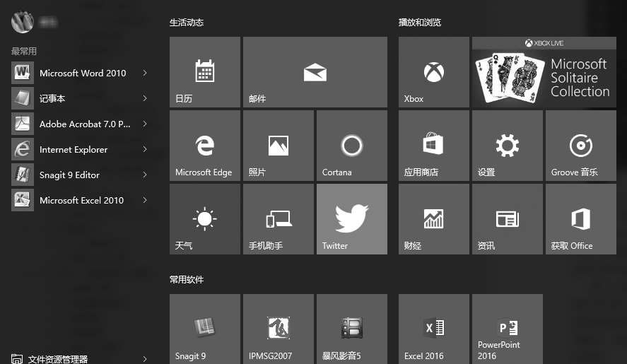Open the Groove 音乐 tile
Screen dimensions: 627x364
(x=580, y=146)
